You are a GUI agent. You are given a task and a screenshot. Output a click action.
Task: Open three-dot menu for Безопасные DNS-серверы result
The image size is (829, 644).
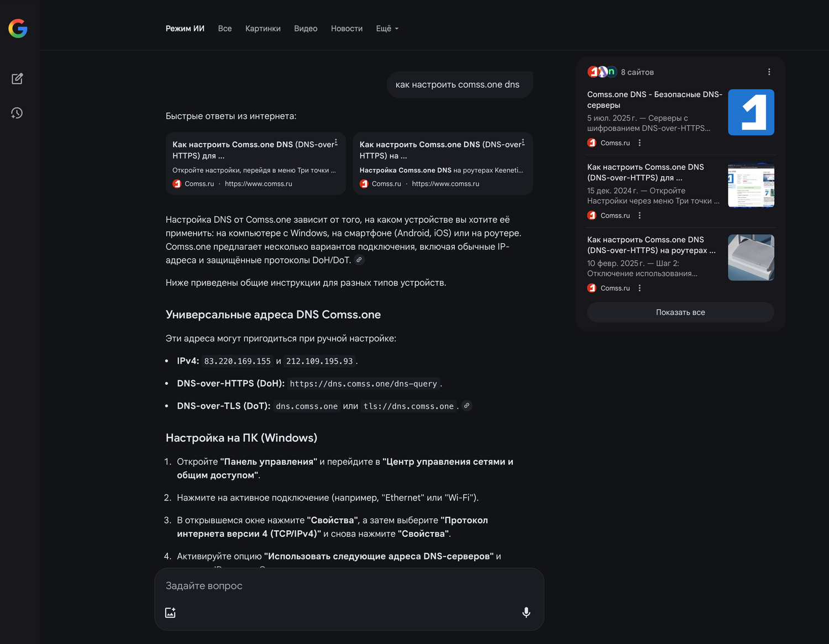[639, 142]
